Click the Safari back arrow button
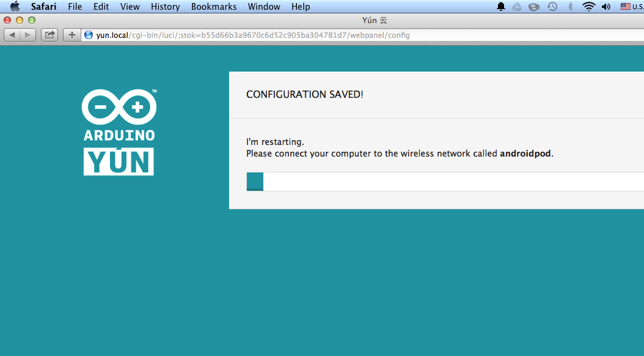 point(12,35)
